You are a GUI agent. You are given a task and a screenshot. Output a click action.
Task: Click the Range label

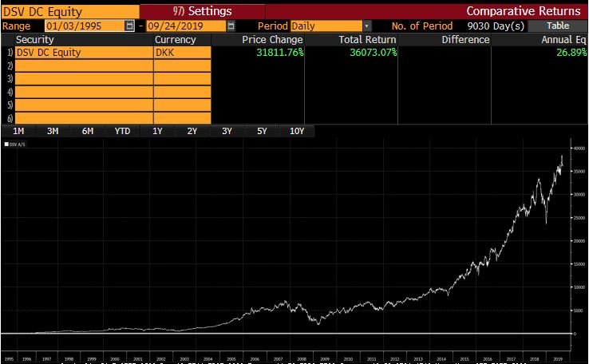point(16,26)
